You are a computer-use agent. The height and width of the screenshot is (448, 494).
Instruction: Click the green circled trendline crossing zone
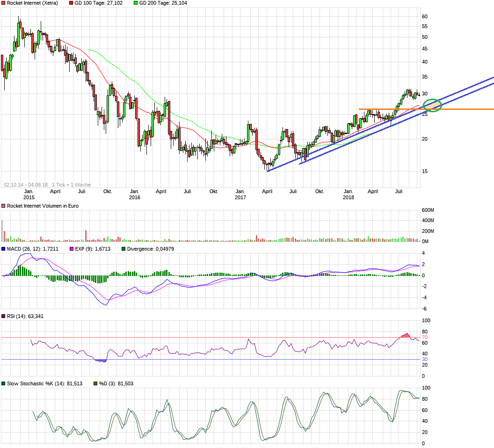tap(432, 105)
